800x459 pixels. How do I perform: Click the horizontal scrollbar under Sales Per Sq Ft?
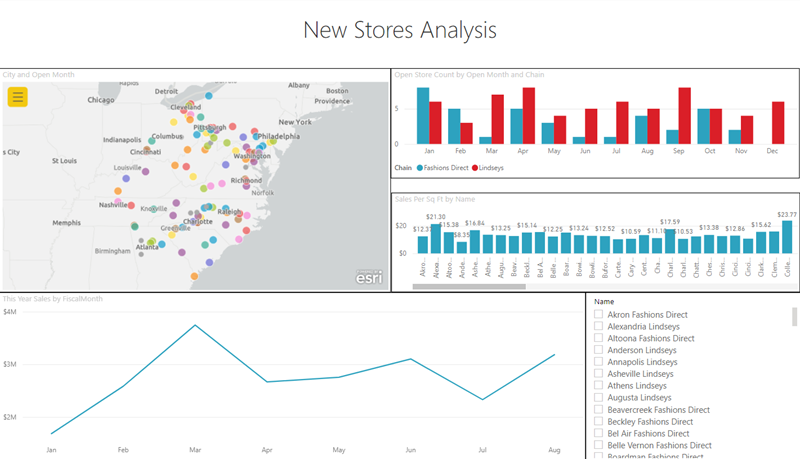(x=469, y=287)
